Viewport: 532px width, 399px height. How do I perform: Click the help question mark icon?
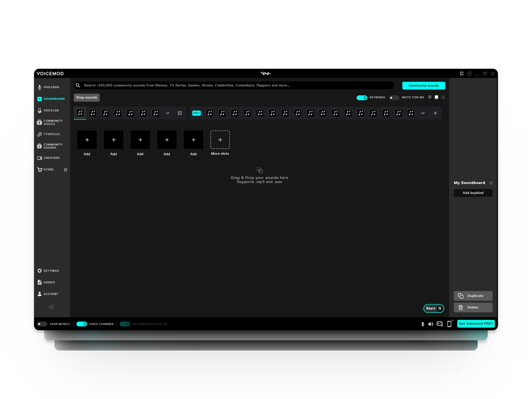tap(469, 74)
